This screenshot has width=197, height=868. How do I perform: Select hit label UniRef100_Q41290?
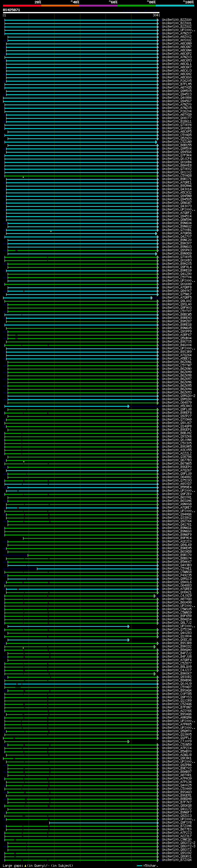click(177, 274)
